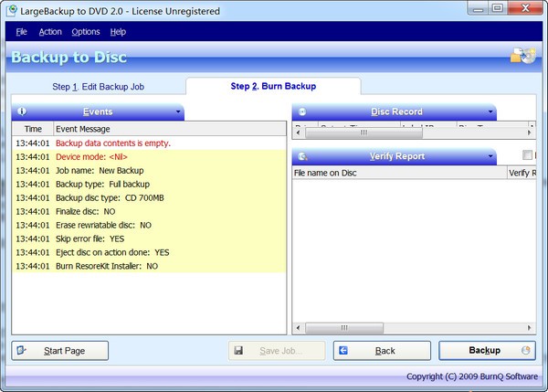Click the Back button

pyautogui.click(x=383, y=350)
